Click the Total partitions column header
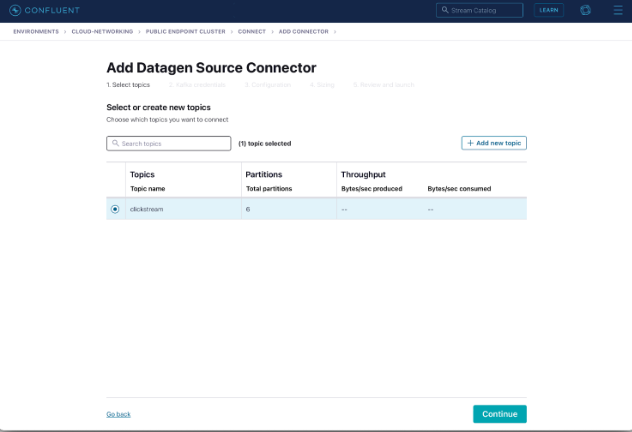Screen dimensions: 632x432 tap(269, 189)
